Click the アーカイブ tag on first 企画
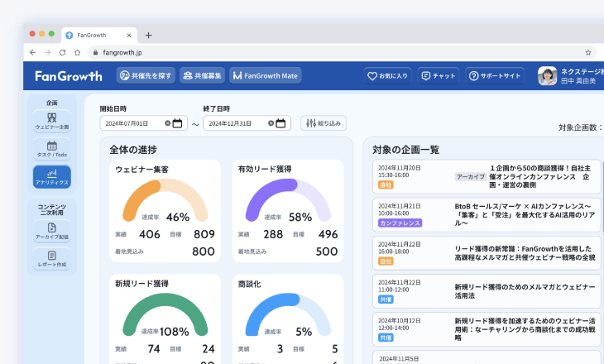 471,177
